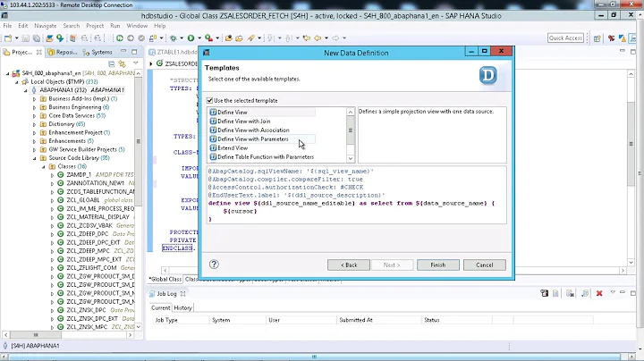Viewport: 644px width, 361px height.
Task: Click the Open Perspective icon
Action: [x=597, y=38]
